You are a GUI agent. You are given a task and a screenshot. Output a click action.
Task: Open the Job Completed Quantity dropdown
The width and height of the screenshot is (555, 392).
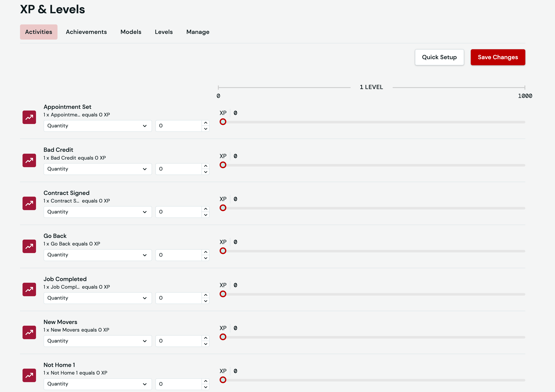point(97,298)
